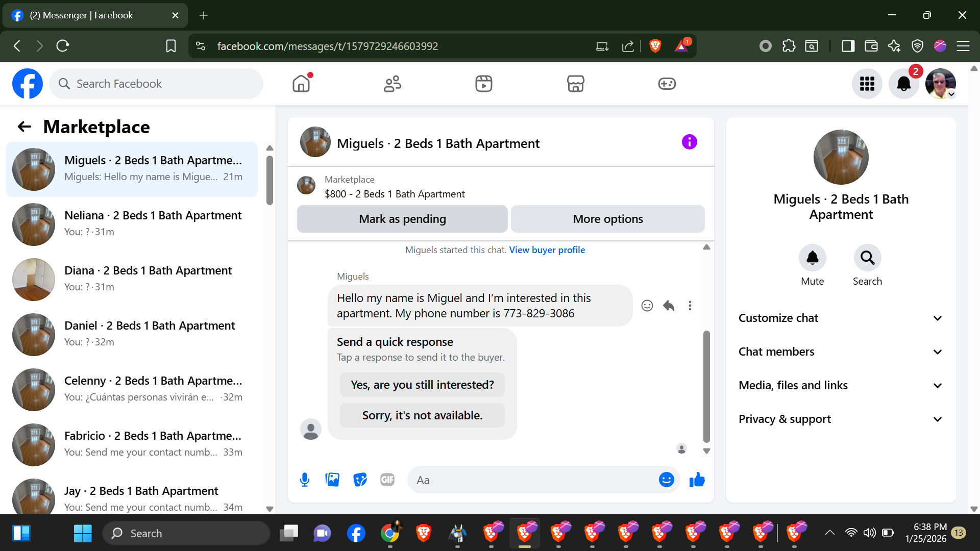The width and height of the screenshot is (980, 551).
Task: Send a thumbs-up like
Action: 697,480
